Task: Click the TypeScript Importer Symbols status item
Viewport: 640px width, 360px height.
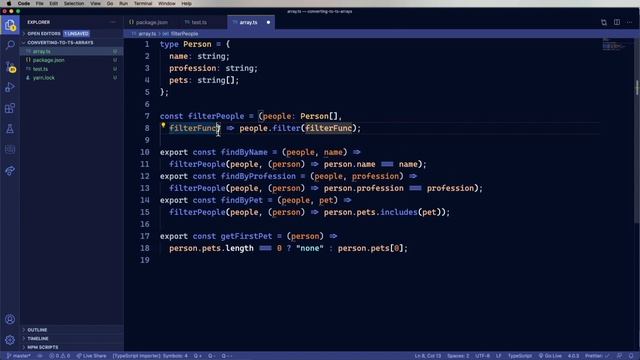Action: click(150, 356)
